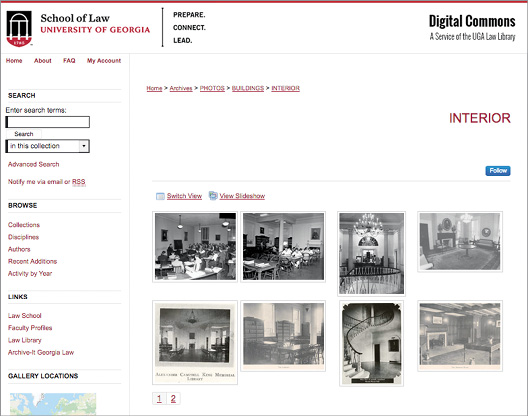Click the Switch View icon
The width and height of the screenshot is (528, 416).
pyautogui.click(x=160, y=196)
